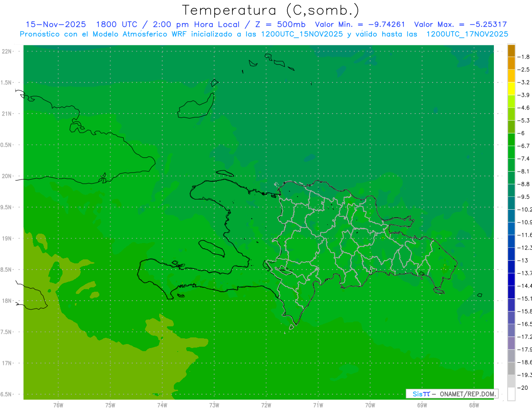532x411 pixels.
Task: Select the '69W' longitude label
Action: (x=422, y=405)
